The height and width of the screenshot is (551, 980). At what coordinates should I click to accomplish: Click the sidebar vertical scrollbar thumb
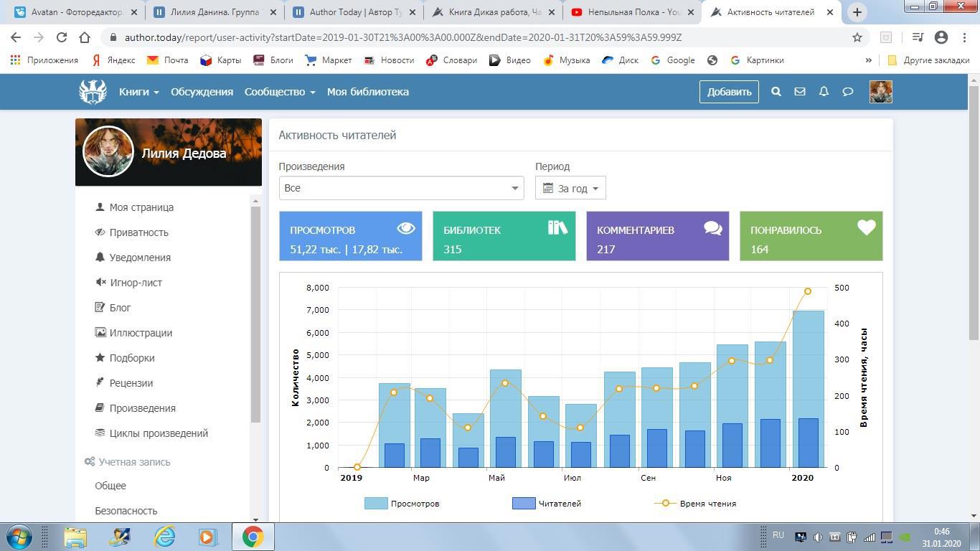pos(255,314)
